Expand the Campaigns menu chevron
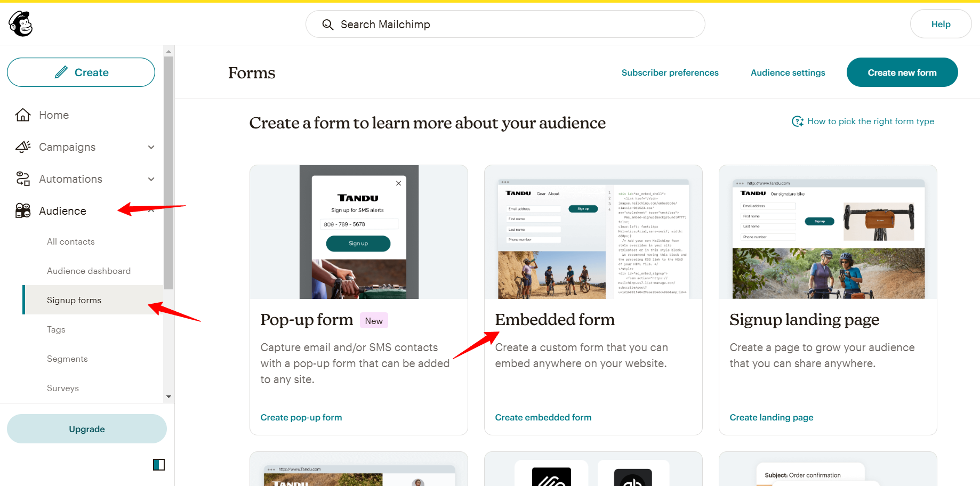The height and width of the screenshot is (486, 980). 151,147
